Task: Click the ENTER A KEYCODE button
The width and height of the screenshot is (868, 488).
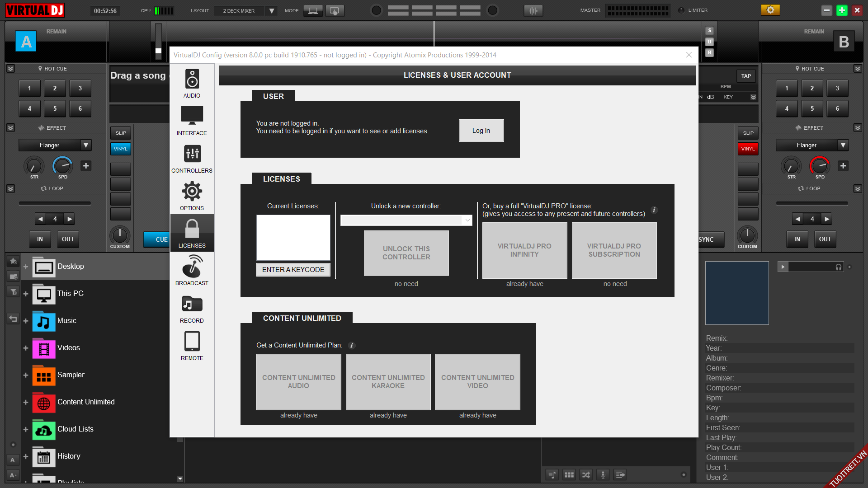Action: click(293, 270)
